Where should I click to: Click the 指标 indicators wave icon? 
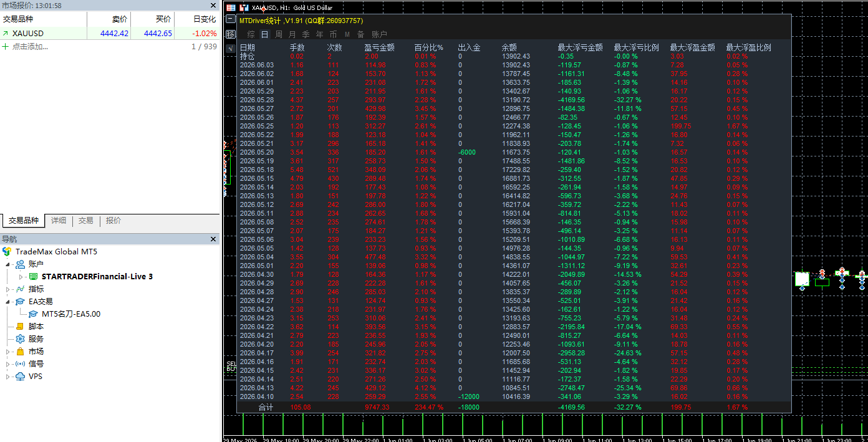[x=21, y=289]
